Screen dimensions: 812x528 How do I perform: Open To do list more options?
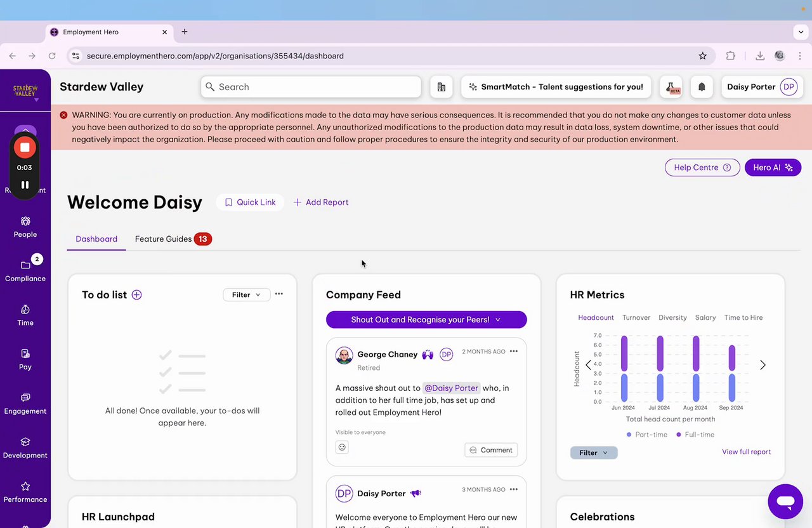tap(279, 294)
